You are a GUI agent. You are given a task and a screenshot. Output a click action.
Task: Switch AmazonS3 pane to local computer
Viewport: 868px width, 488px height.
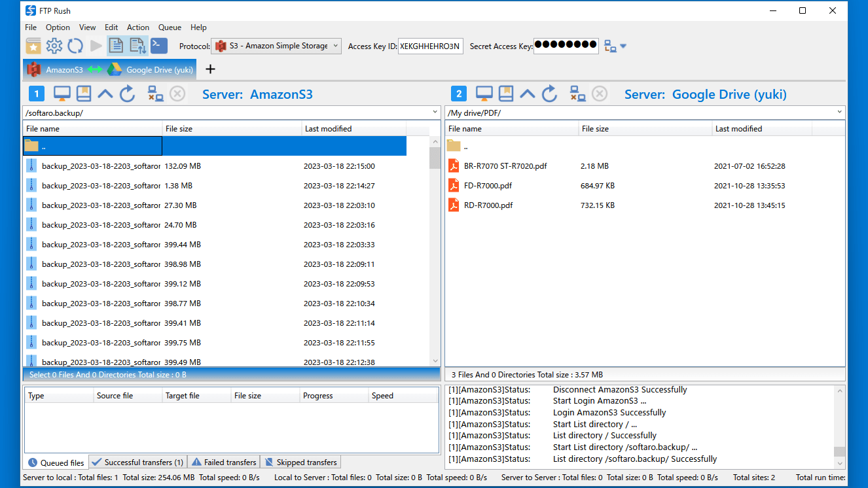62,94
